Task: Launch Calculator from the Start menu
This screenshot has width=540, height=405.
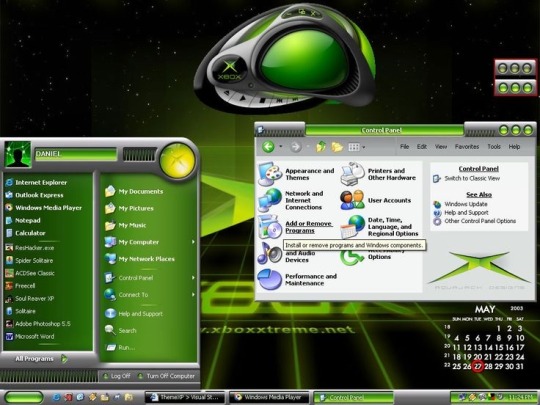Action: [25, 233]
